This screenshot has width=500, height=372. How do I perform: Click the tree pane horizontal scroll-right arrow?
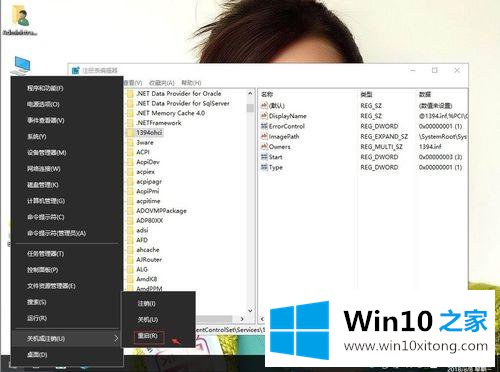[242, 319]
